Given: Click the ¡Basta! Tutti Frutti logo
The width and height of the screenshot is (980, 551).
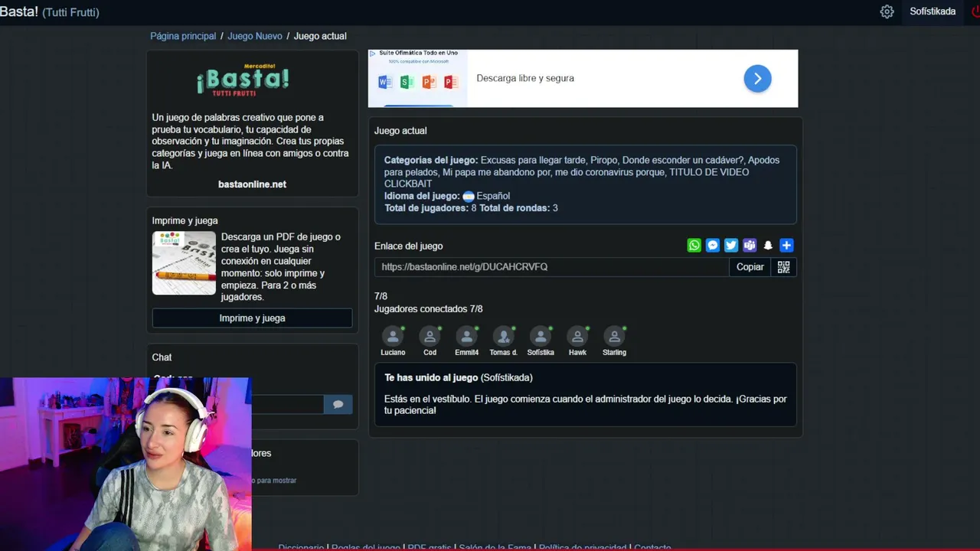Looking at the screenshot, I should (243, 80).
